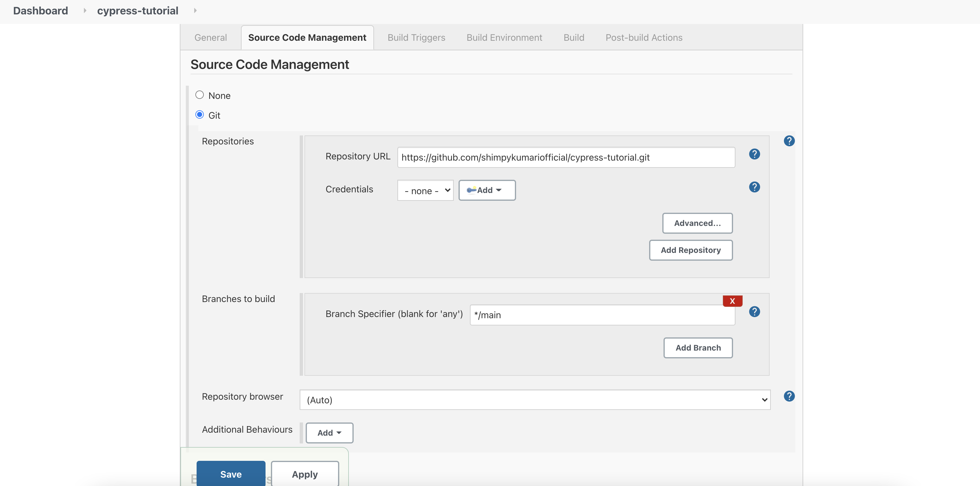The image size is (980, 486).
Task: Expand the Add credentials dropdown button
Action: click(487, 190)
